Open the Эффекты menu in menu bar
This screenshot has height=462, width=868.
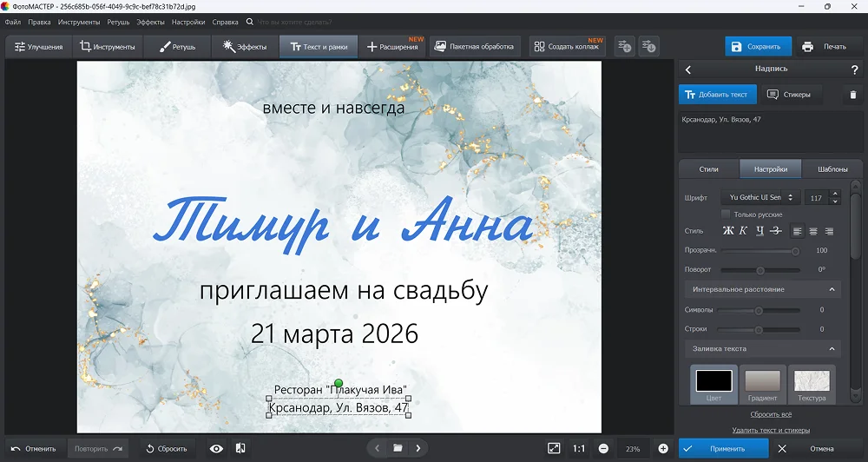[x=150, y=21]
